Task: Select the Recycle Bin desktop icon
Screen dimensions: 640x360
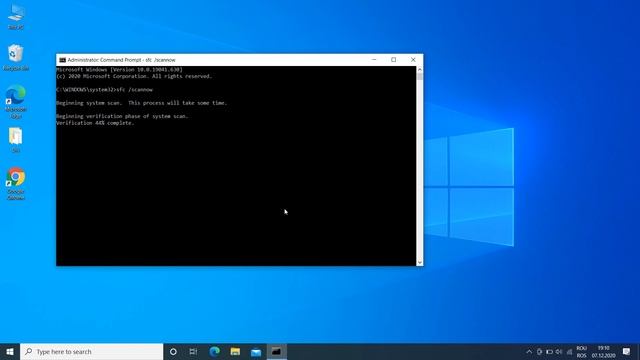Action: (x=16, y=58)
